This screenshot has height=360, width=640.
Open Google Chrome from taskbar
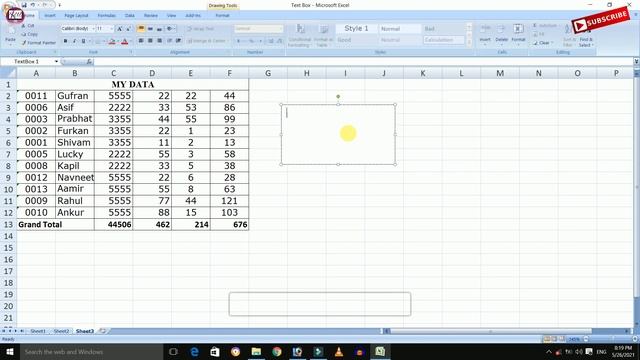pyautogui.click(x=277, y=352)
